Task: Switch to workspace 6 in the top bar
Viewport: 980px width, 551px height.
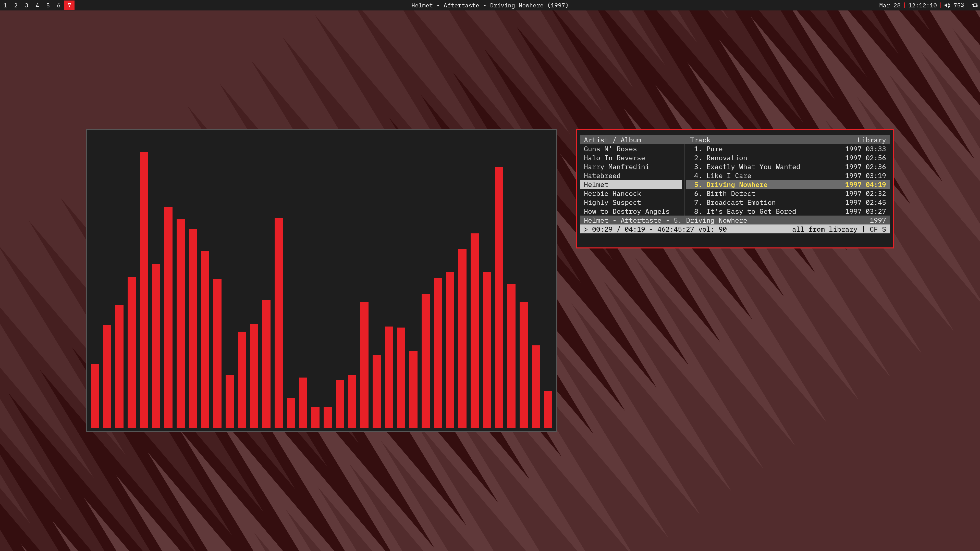Action: point(58,5)
